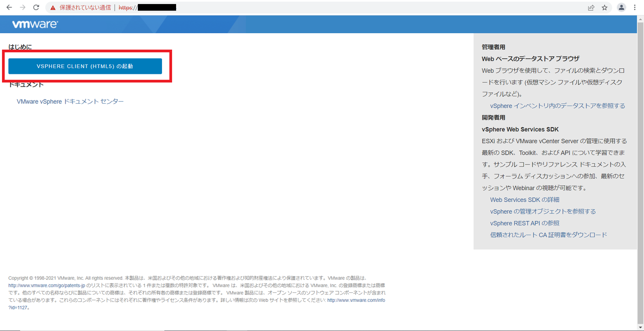Launch the vSphere Client (HTML5)
Viewport: 644px width, 331px height.
[85, 66]
